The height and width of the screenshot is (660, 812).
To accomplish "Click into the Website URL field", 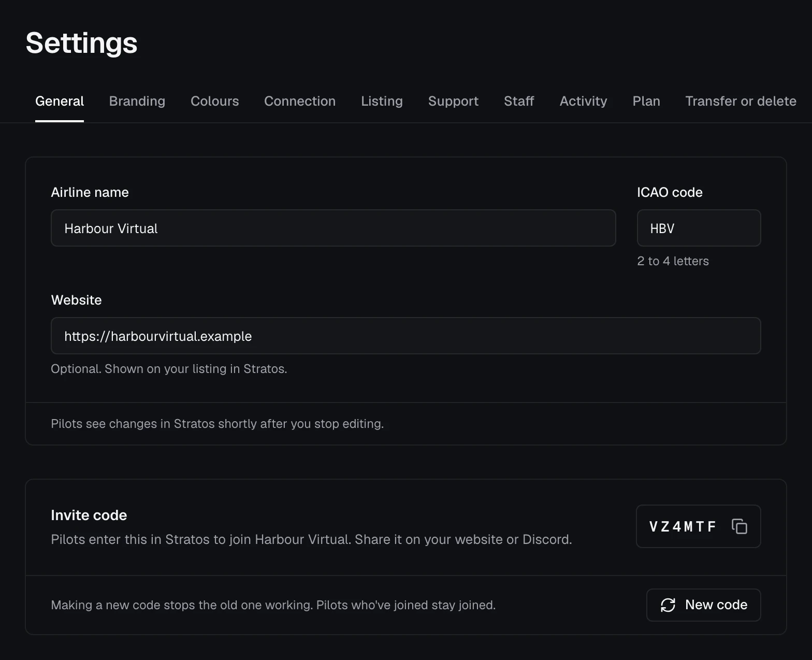I will click(x=406, y=336).
